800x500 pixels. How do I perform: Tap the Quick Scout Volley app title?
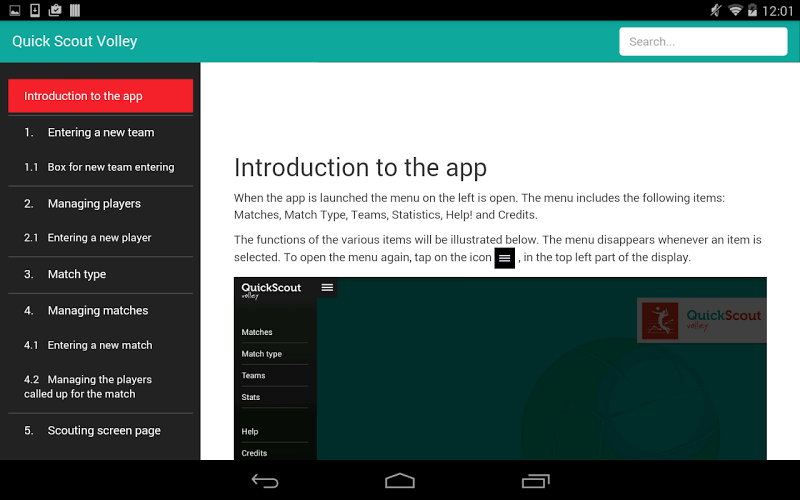point(74,41)
